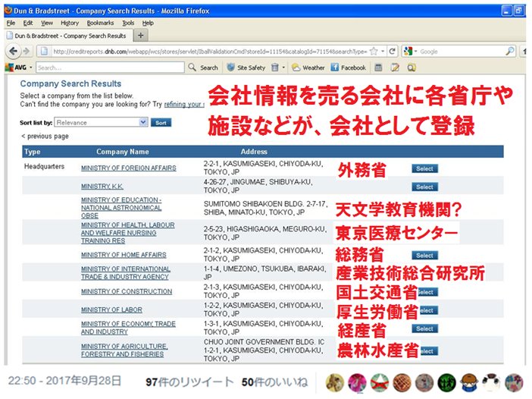Click the AVG notepad pencil icon

click(395, 68)
